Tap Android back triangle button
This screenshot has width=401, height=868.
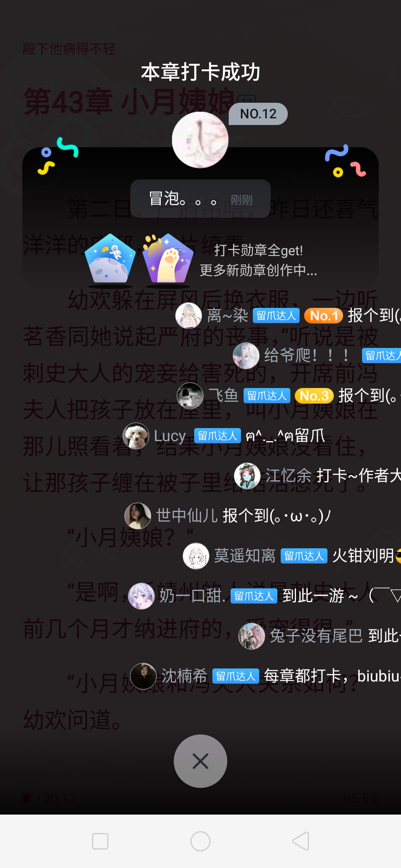tap(301, 841)
